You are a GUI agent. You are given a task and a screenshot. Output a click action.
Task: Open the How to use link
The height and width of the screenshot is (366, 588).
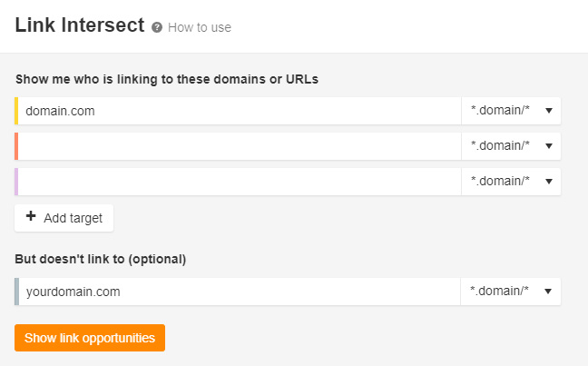[200, 27]
